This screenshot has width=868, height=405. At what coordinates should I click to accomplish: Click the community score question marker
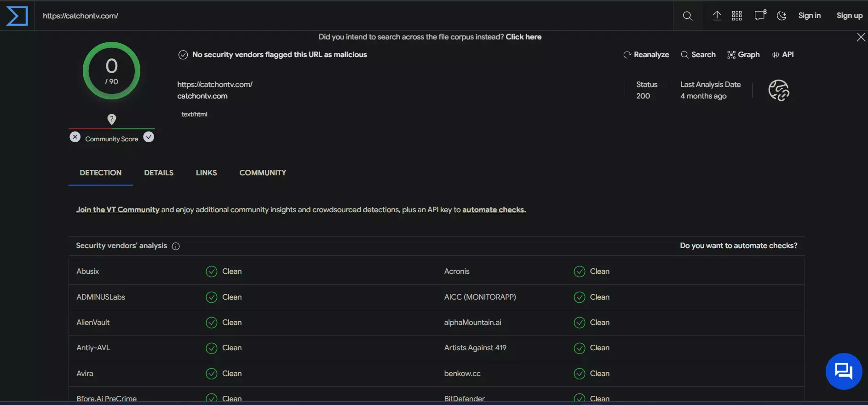111,119
